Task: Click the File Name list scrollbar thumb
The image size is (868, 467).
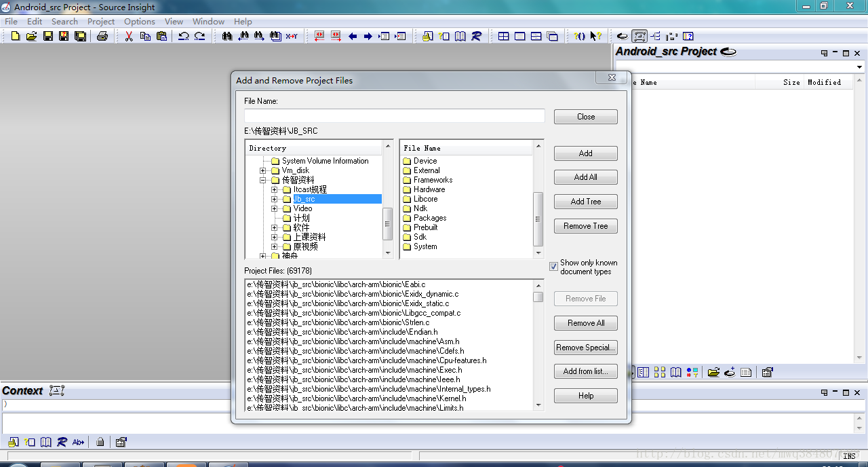Action: (x=538, y=219)
